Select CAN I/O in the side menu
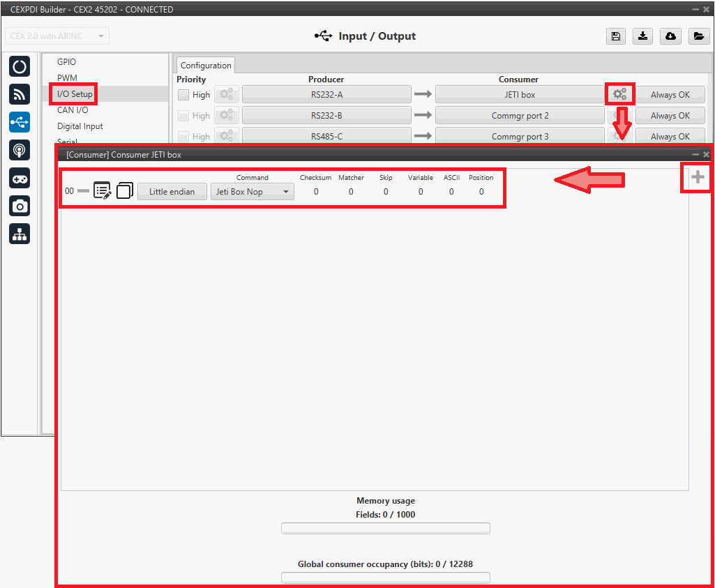715x588 pixels. [73, 110]
